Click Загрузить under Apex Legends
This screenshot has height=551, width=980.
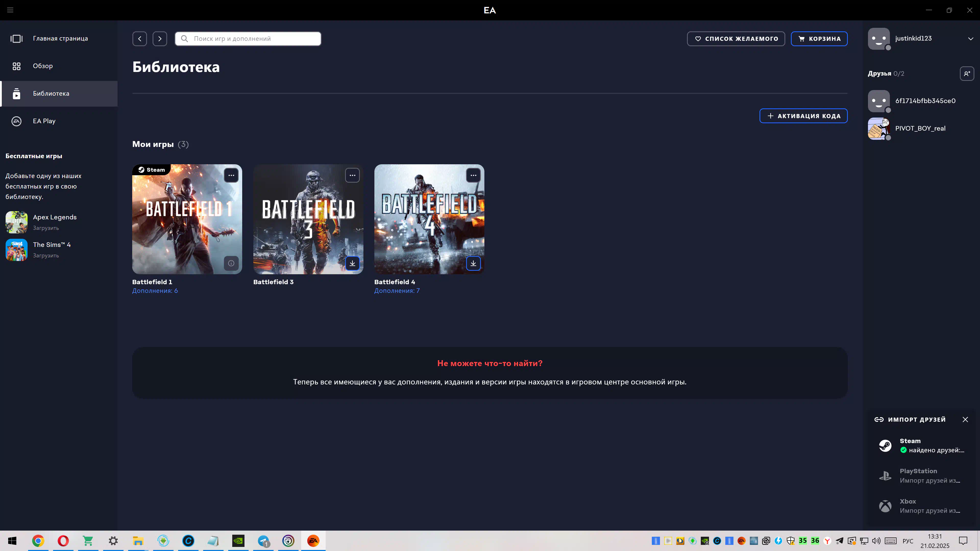pyautogui.click(x=46, y=228)
